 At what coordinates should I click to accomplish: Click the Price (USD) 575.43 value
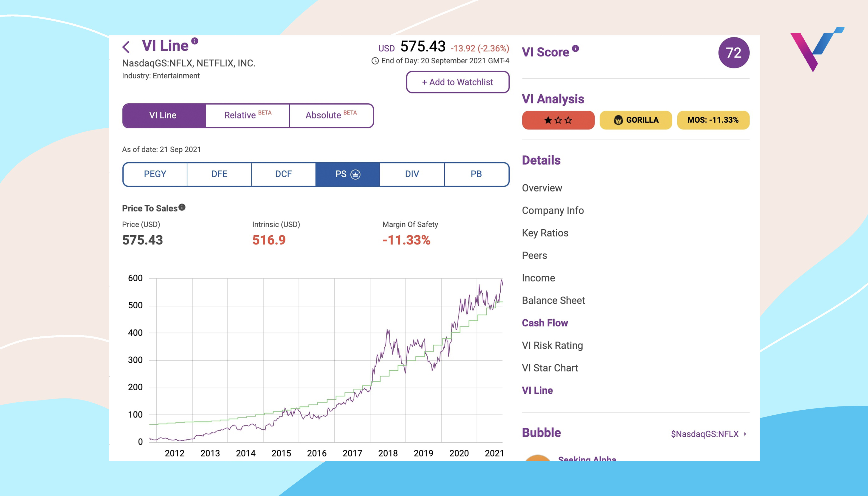coord(142,240)
